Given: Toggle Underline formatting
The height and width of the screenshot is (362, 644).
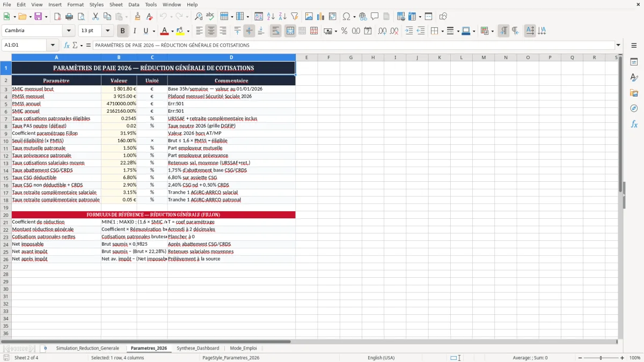Looking at the screenshot, I should [x=146, y=31].
